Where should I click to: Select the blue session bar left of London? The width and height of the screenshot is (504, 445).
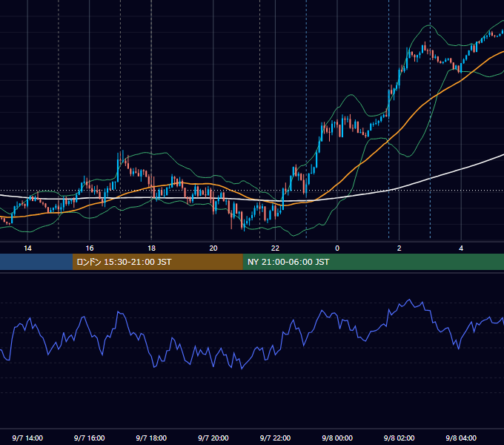(36, 262)
